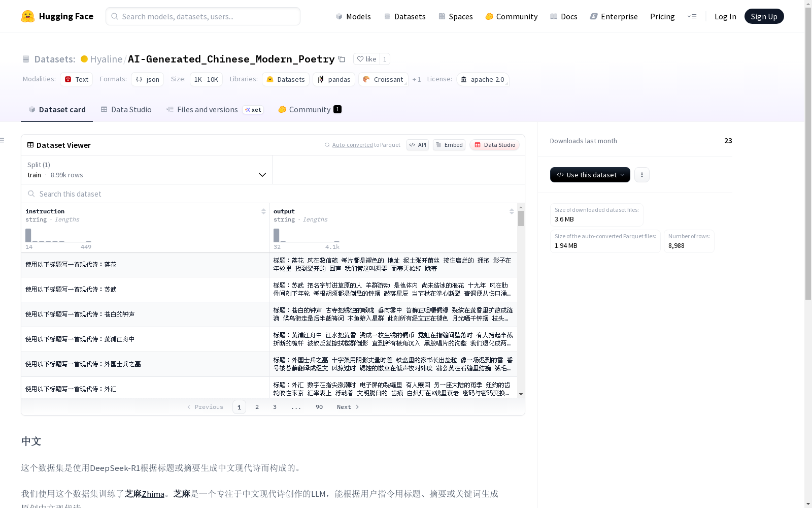Click the output lengths histogram first bar
This screenshot has height=508, width=812.
[x=277, y=235]
